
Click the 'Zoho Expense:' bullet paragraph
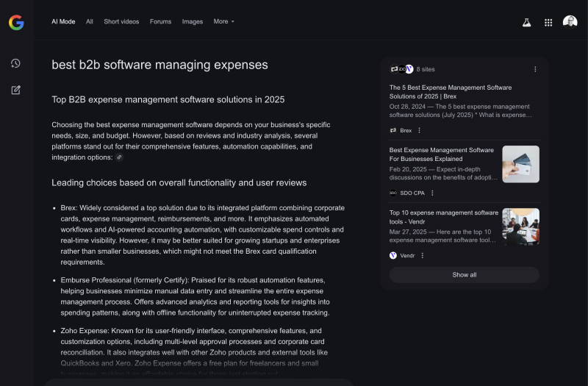click(x=194, y=352)
